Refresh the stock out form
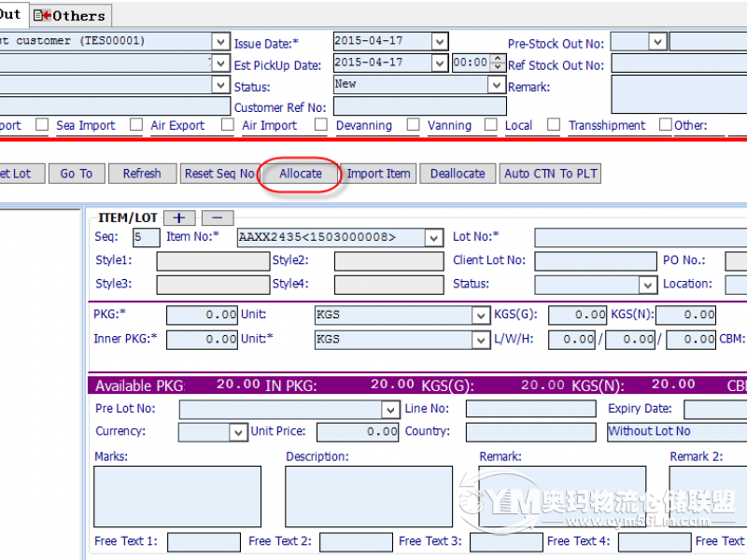The height and width of the screenshot is (560, 747). pyautogui.click(x=142, y=174)
